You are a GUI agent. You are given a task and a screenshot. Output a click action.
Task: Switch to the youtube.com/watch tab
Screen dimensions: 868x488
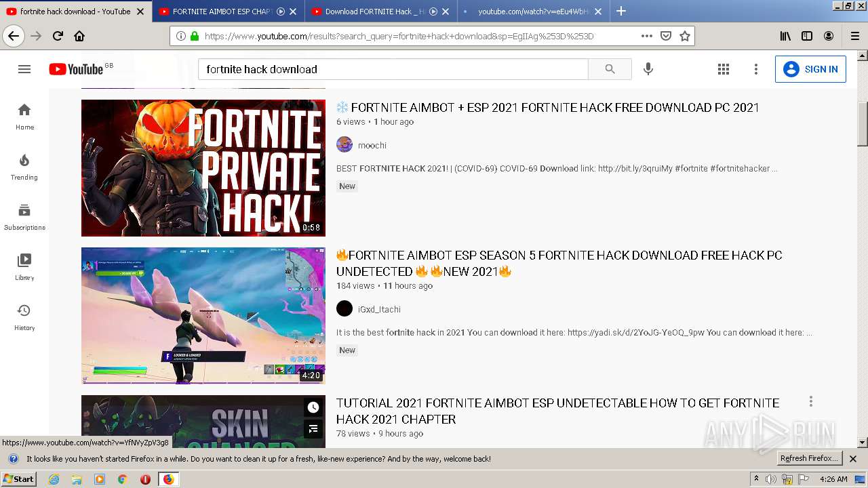click(532, 12)
